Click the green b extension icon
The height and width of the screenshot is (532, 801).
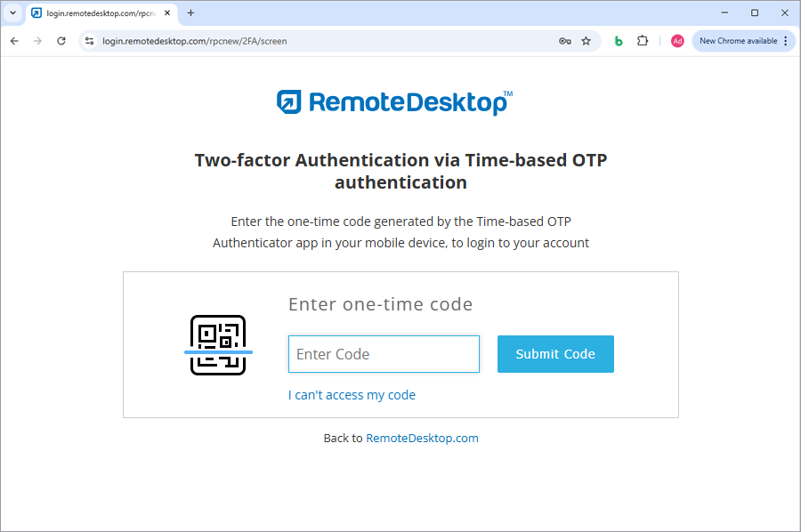[619, 41]
